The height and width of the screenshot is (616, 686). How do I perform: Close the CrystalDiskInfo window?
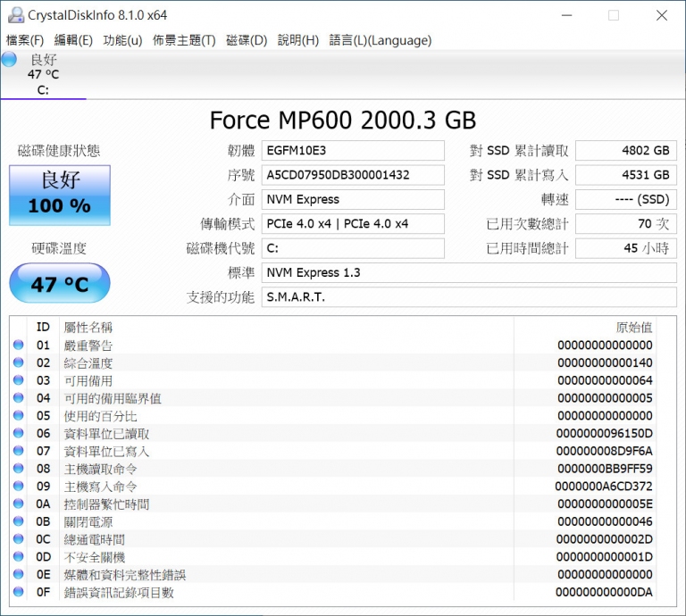tap(662, 15)
